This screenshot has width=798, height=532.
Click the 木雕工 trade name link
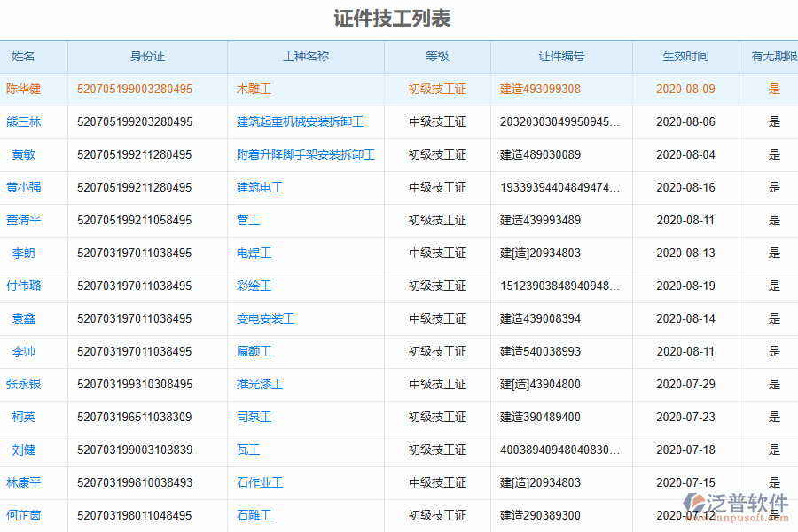pos(254,89)
